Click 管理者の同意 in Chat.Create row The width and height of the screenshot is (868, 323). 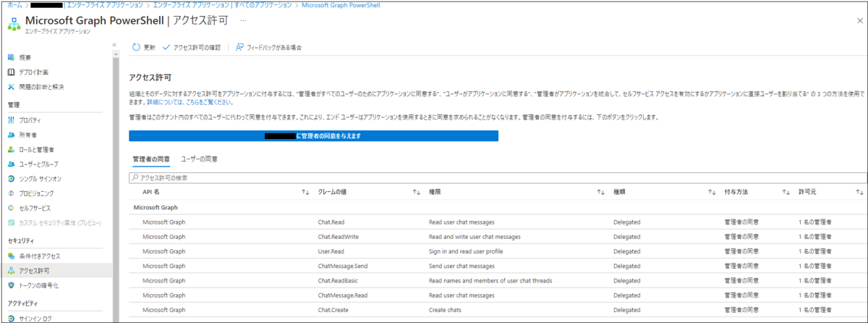741,310
